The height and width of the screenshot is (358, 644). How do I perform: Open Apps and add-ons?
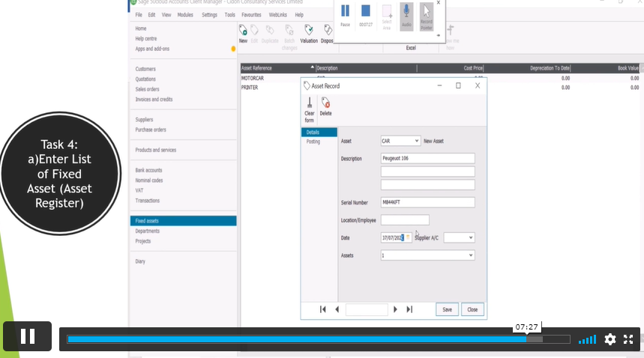pos(152,49)
